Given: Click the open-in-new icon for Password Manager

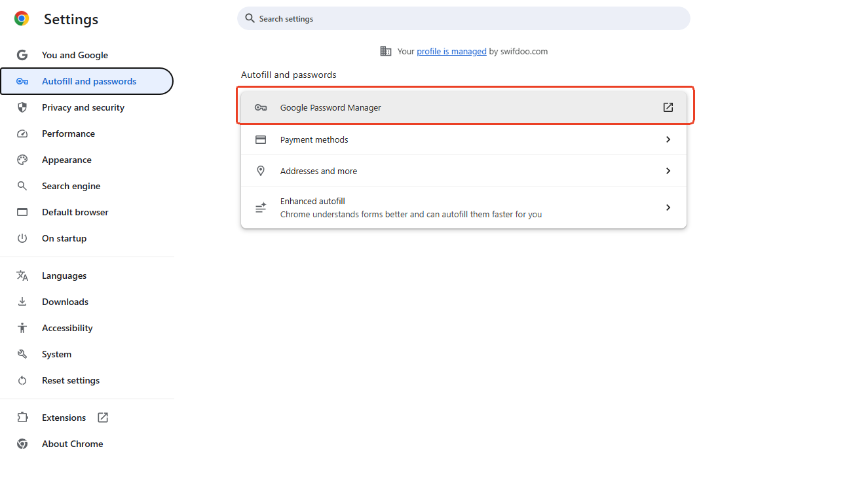Looking at the screenshot, I should pos(668,107).
